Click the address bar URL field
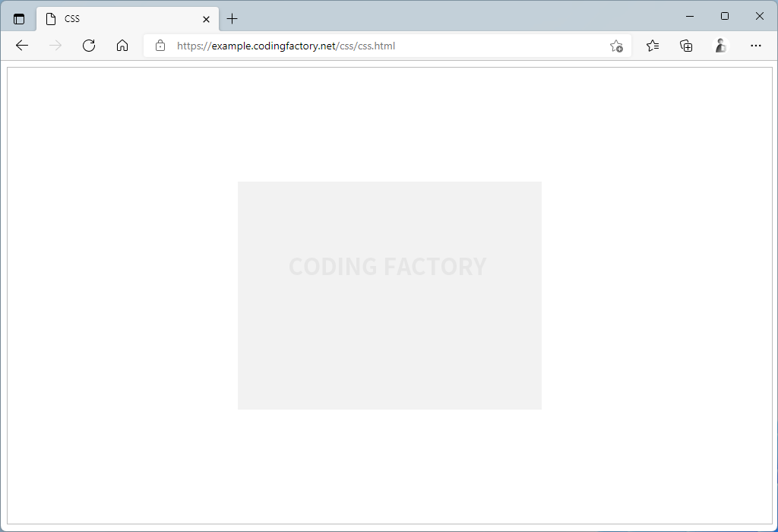778x532 pixels. 387,46
